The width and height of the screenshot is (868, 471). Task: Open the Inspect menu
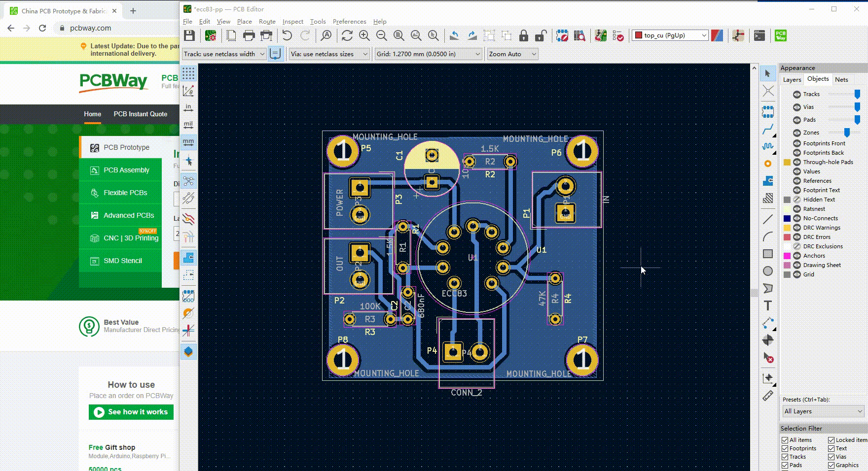click(292, 22)
